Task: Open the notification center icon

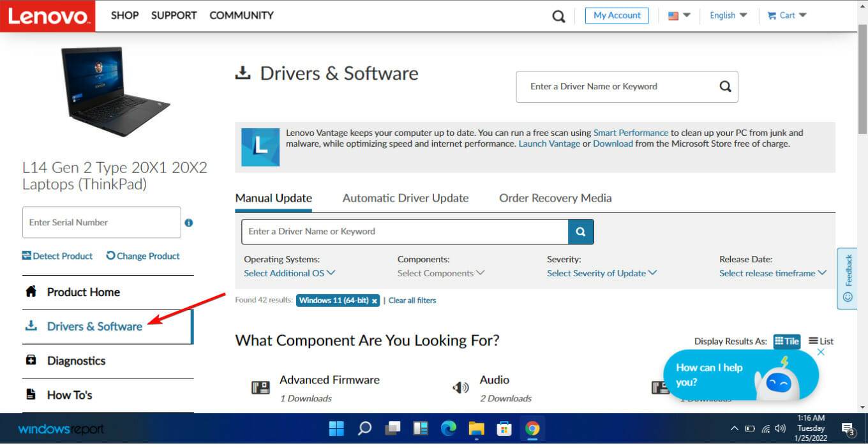Action: pyautogui.click(x=848, y=429)
